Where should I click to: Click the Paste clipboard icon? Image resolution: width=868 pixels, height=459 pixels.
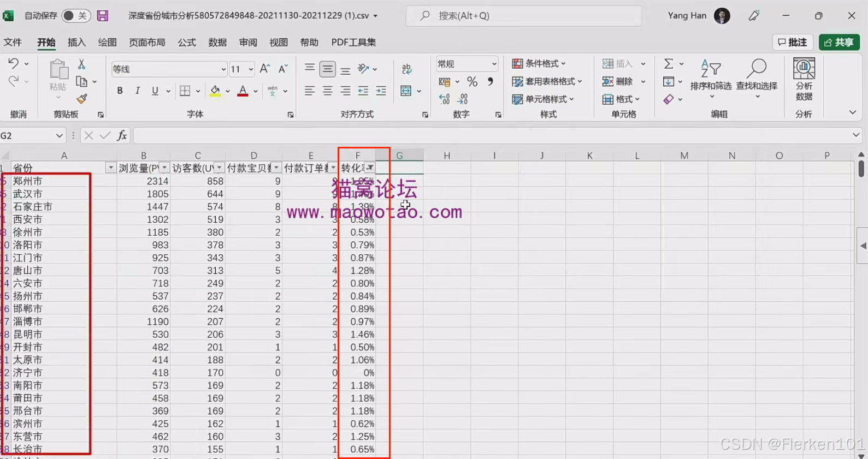tap(58, 70)
